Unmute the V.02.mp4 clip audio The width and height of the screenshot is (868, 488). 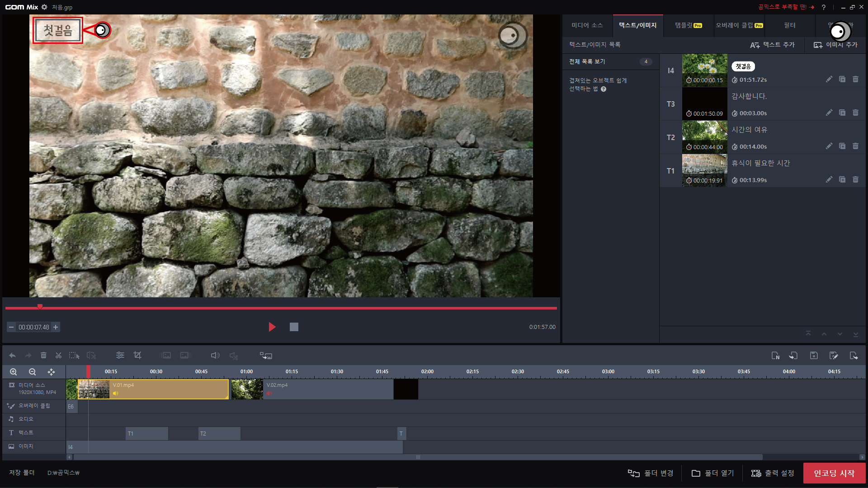coord(269,393)
